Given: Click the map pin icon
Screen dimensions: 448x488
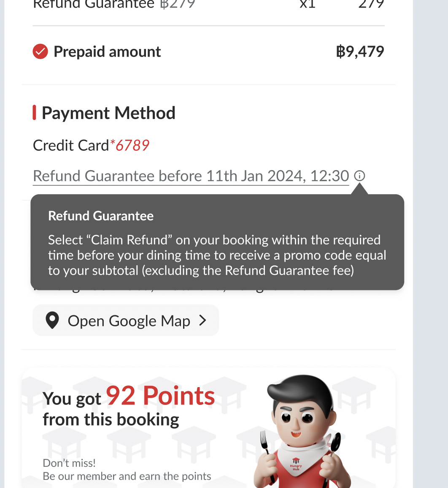Looking at the screenshot, I should tap(52, 321).
